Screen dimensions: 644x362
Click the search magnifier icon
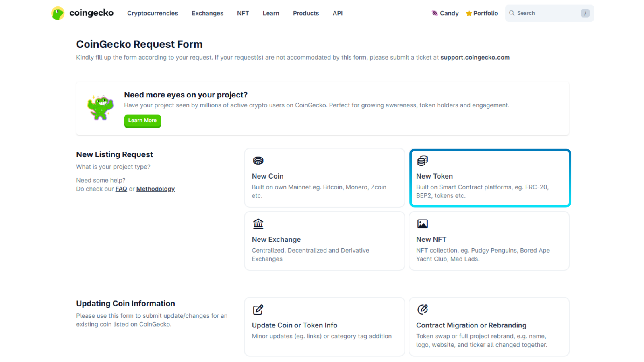[512, 13]
